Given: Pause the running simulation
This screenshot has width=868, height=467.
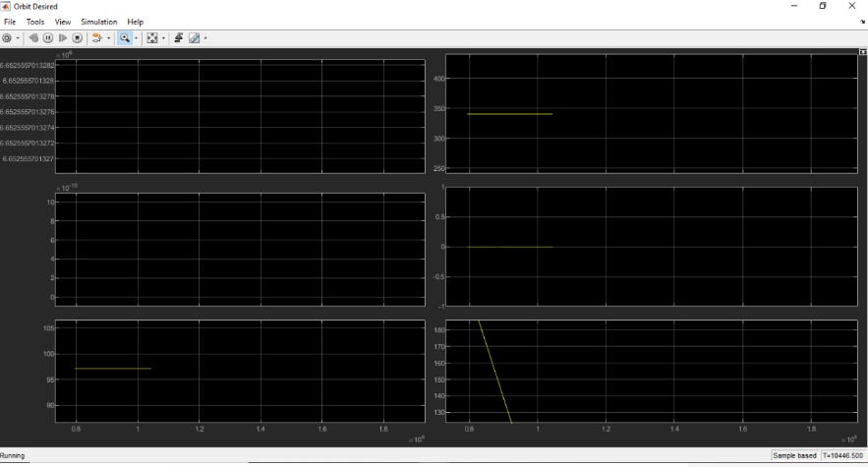Looking at the screenshot, I should [48, 38].
